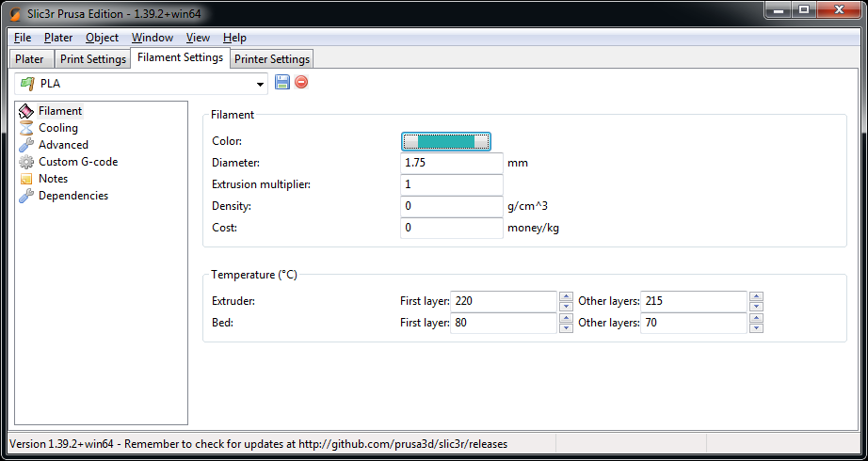This screenshot has height=461, width=868.
Task: Click the g/cm^3 unit label
Action: 528,206
